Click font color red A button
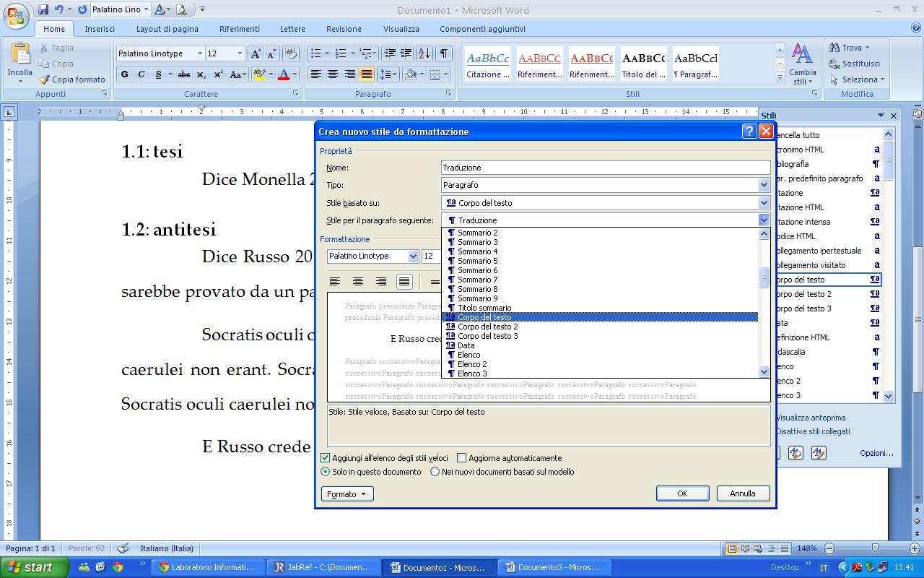Viewport: 924px width, 578px height. pos(284,74)
